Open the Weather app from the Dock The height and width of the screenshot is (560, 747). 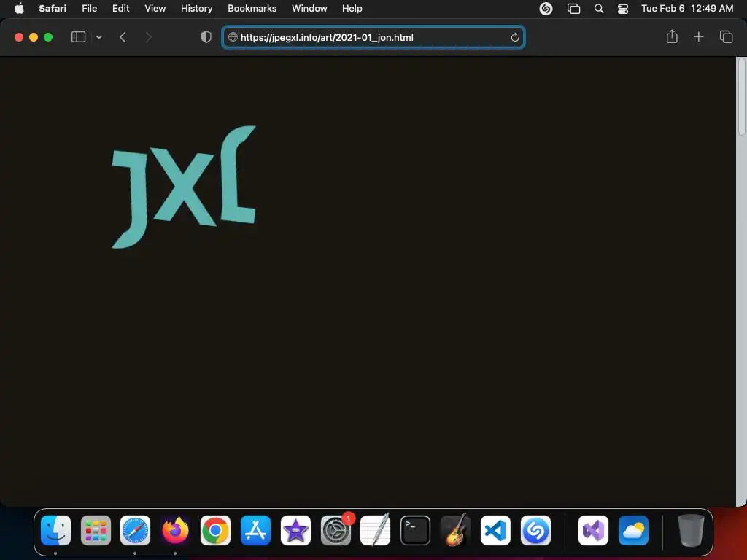pyautogui.click(x=633, y=530)
